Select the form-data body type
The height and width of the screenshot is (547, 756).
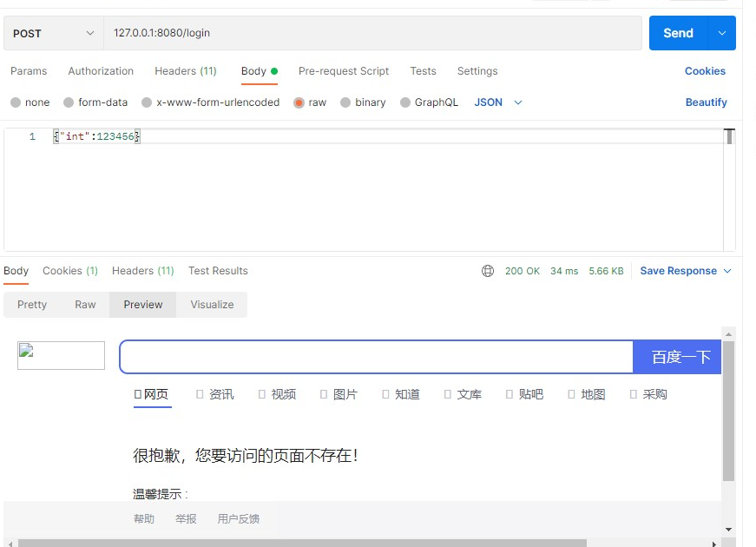95,102
